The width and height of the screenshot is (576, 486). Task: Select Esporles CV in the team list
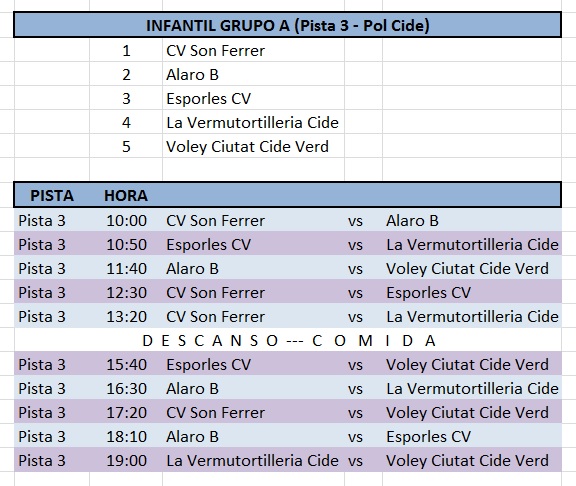coord(208,99)
